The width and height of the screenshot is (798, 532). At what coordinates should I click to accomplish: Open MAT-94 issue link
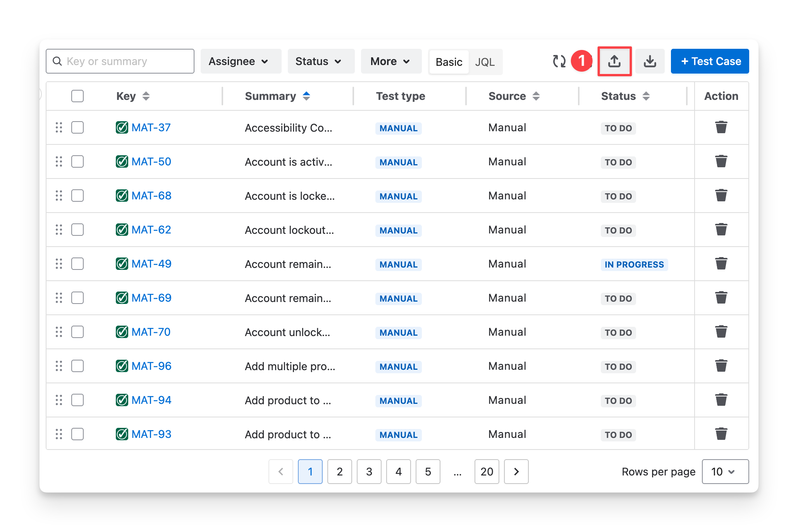point(151,400)
